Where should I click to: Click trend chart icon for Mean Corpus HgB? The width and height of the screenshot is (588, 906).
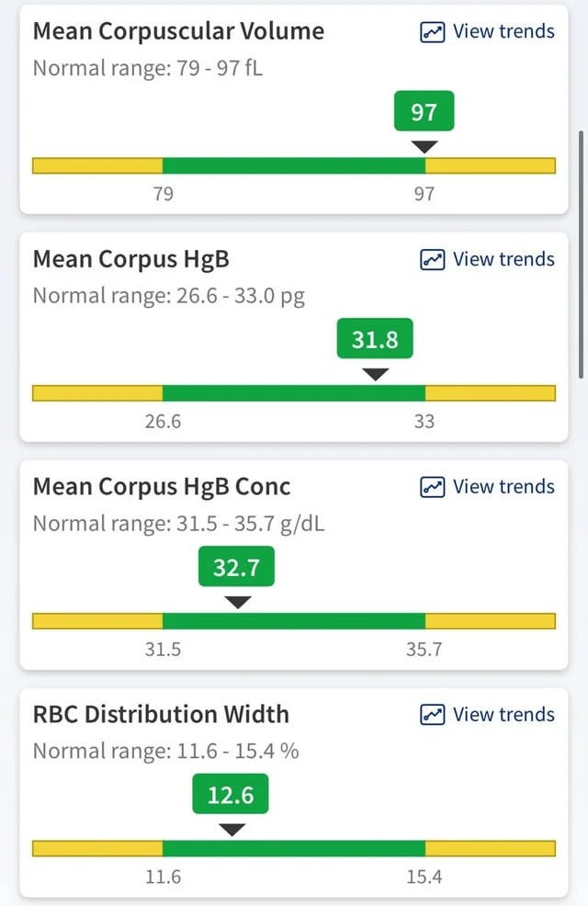click(432, 260)
